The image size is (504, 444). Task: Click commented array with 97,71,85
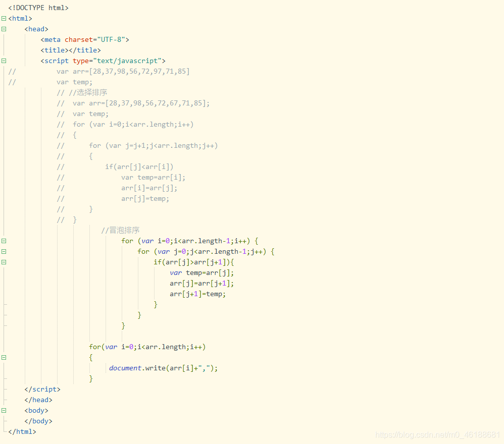[x=123, y=71]
